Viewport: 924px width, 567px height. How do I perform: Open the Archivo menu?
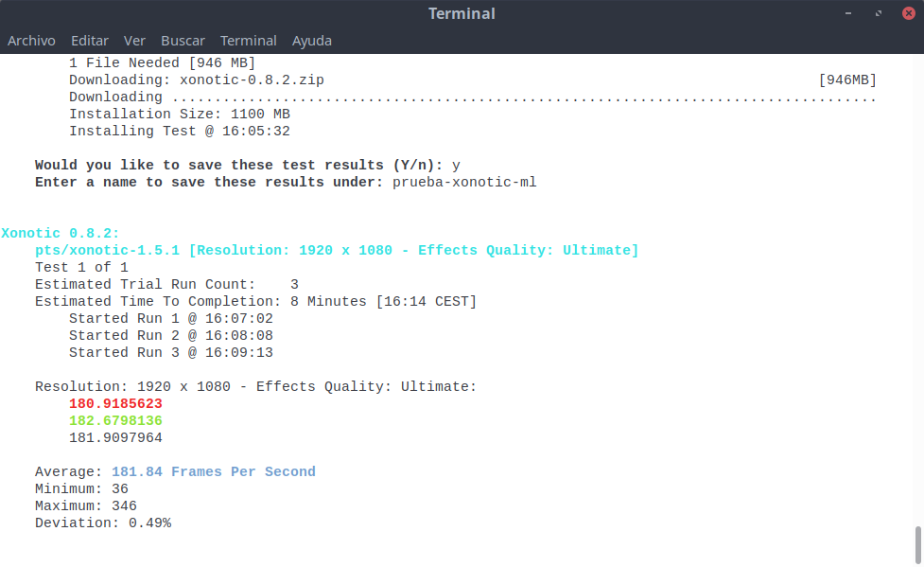pos(31,41)
